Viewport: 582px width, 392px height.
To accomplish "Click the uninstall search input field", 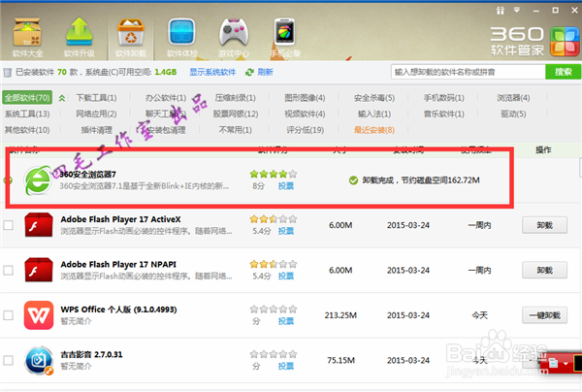I will click(469, 72).
